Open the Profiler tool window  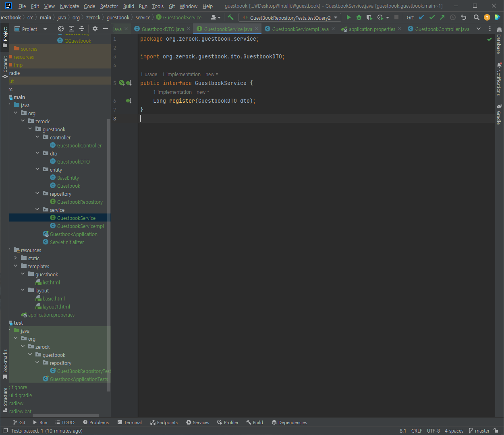click(x=228, y=423)
